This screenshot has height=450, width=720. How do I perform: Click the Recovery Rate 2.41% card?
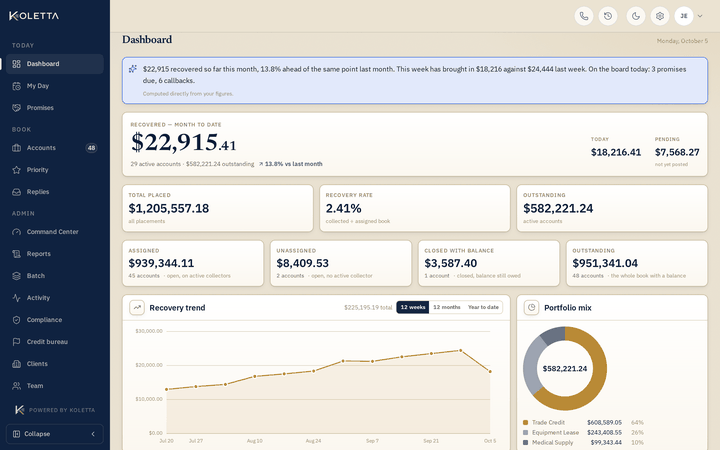tap(415, 208)
